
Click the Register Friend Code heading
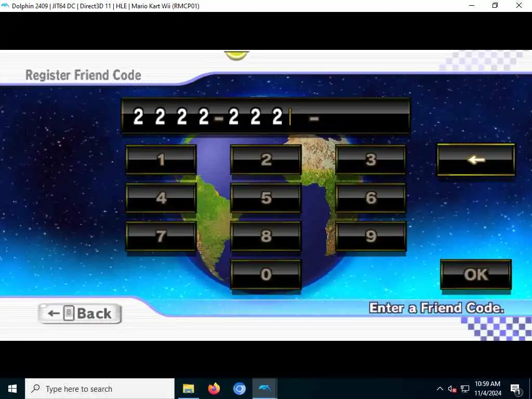tap(84, 75)
